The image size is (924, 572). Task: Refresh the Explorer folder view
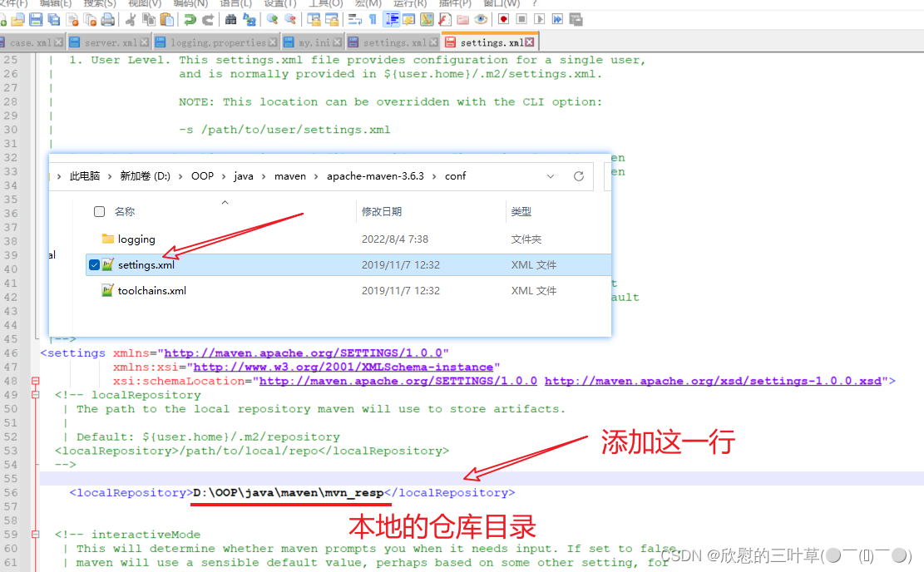pyautogui.click(x=579, y=176)
